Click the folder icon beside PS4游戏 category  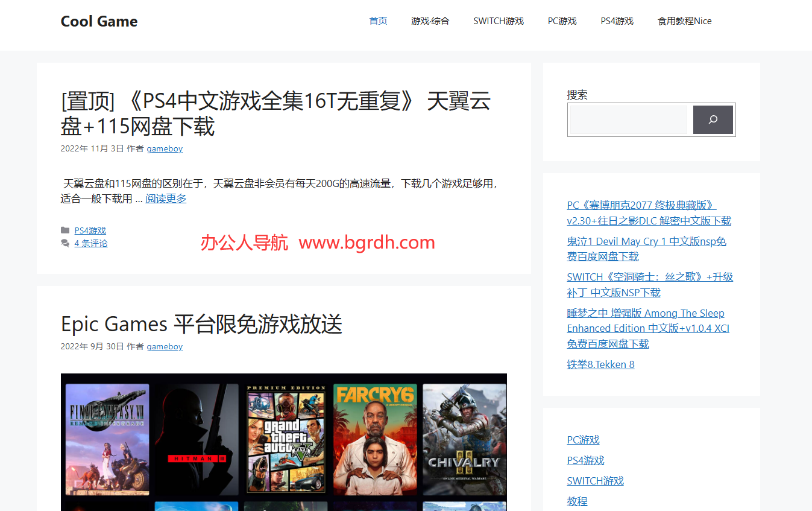65,230
